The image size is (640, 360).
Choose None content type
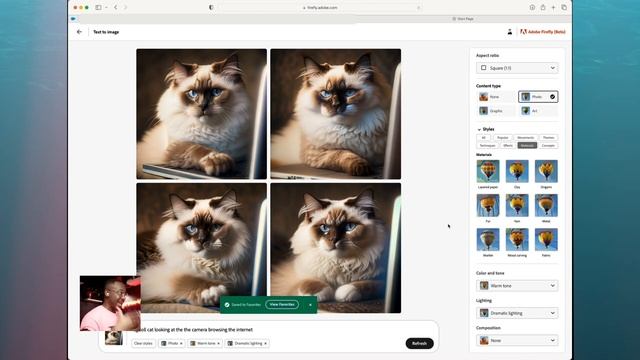pos(496,97)
